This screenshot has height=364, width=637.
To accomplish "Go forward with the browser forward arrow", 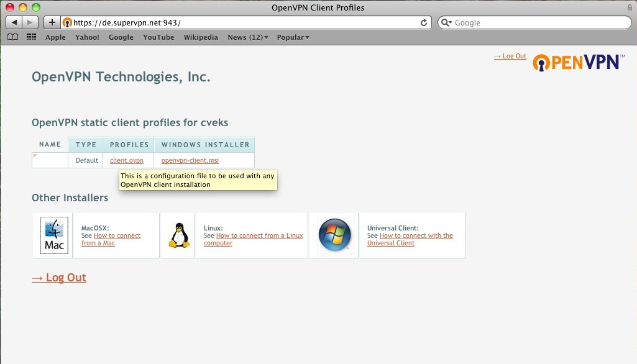I will click(x=30, y=22).
